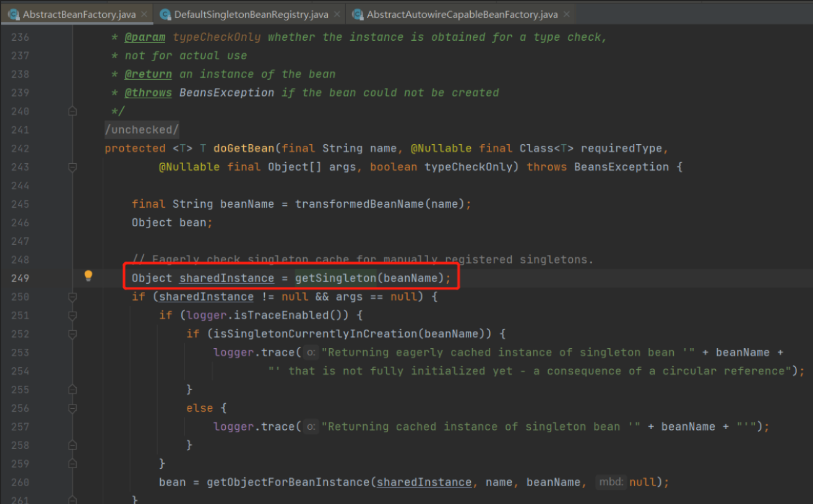Expand the folded /unchecked/ annotation region
The image size is (813, 504).
tap(142, 130)
